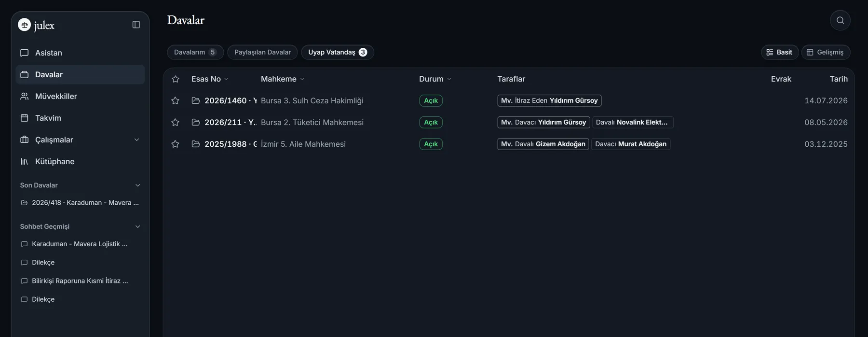
Task: Click folder icon of case 2026/211
Action: click(196, 122)
